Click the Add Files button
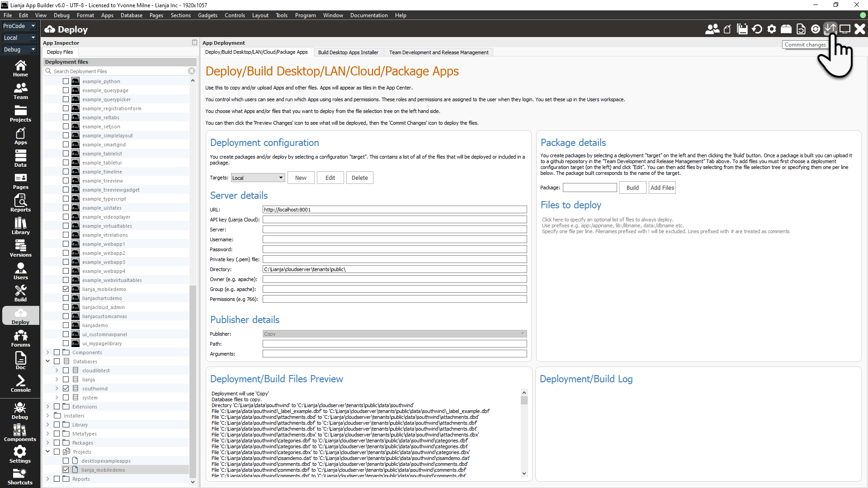Viewport: 868px width, 488px height. [x=662, y=188]
